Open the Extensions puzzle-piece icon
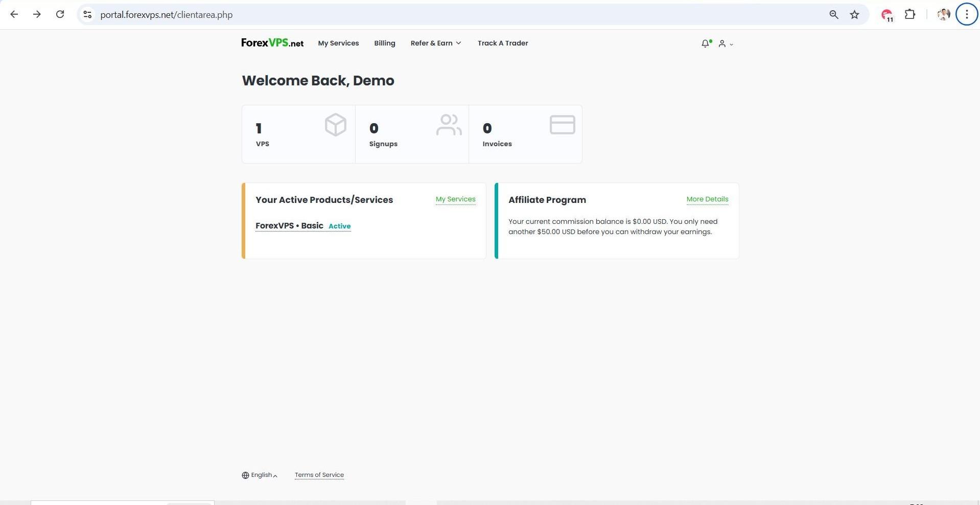The height and width of the screenshot is (505, 980). [x=910, y=14]
